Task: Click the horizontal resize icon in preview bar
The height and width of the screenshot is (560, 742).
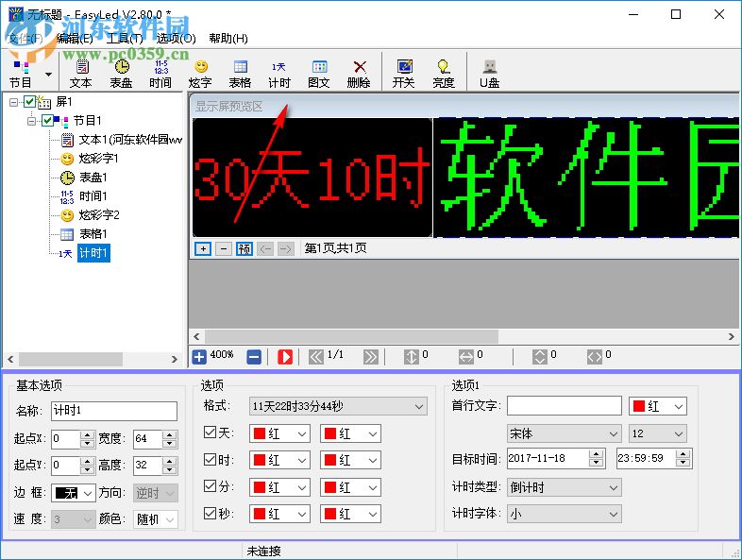Action: tap(595, 356)
